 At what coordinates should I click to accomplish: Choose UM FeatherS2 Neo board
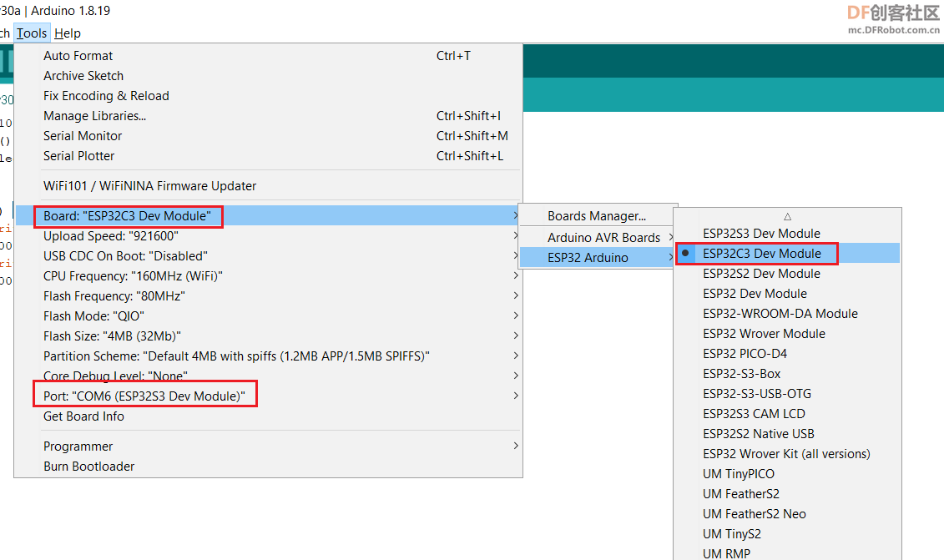tap(787, 513)
